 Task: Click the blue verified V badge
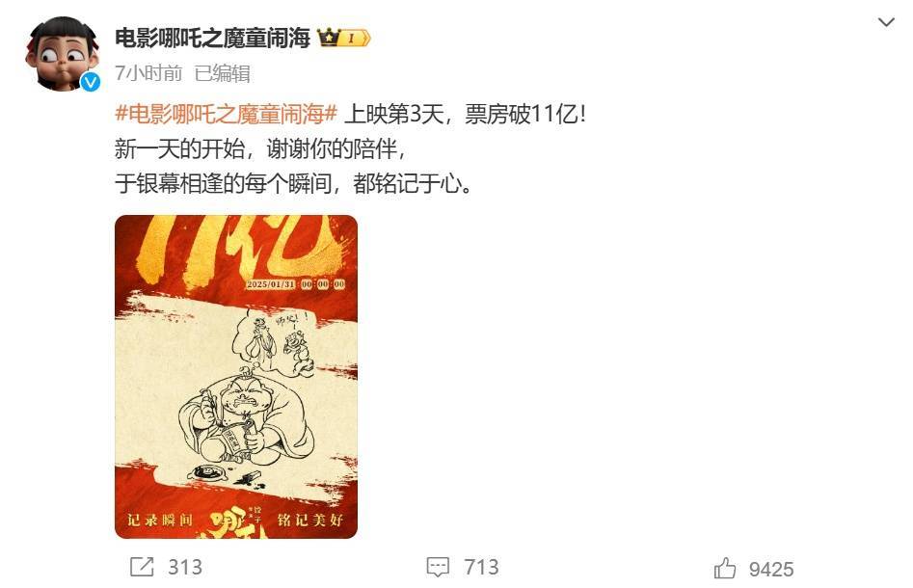coord(90,82)
